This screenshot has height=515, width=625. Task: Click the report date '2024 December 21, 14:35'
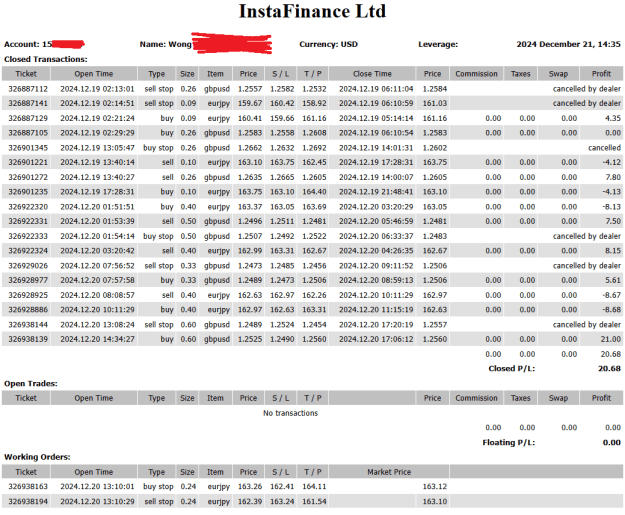click(568, 44)
